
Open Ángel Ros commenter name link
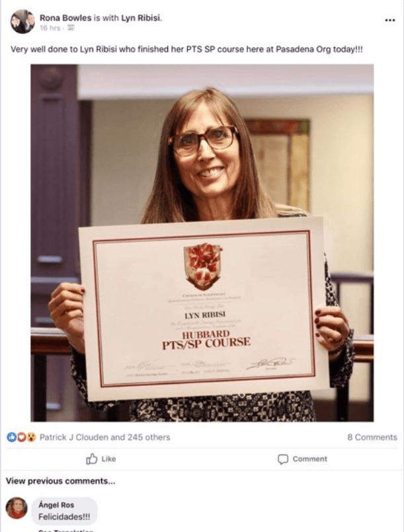(56, 505)
